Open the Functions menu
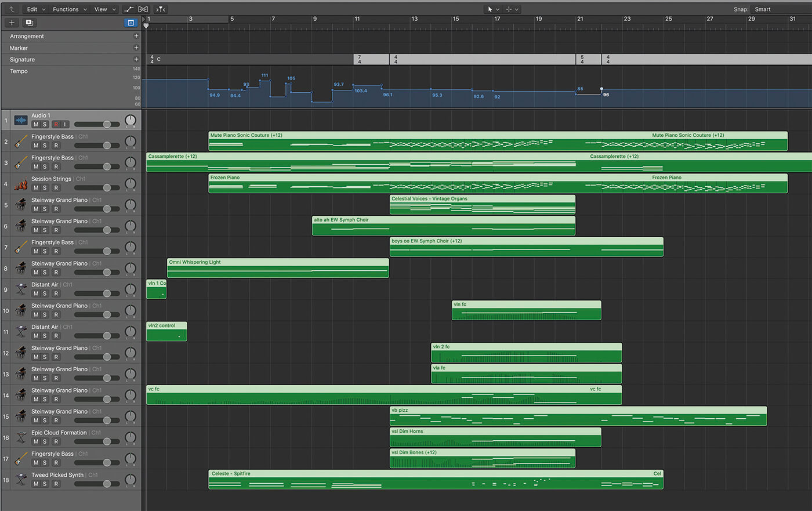Image resolution: width=812 pixels, height=511 pixels. (69, 9)
